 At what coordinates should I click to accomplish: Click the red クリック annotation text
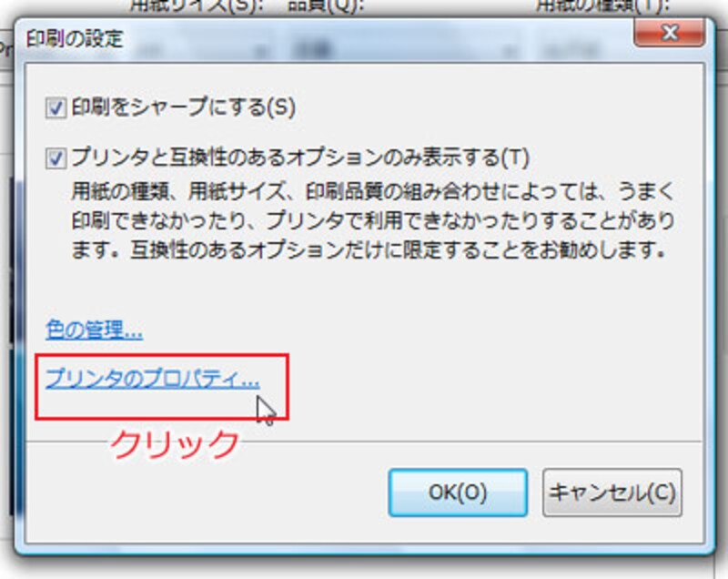pyautogui.click(x=175, y=444)
